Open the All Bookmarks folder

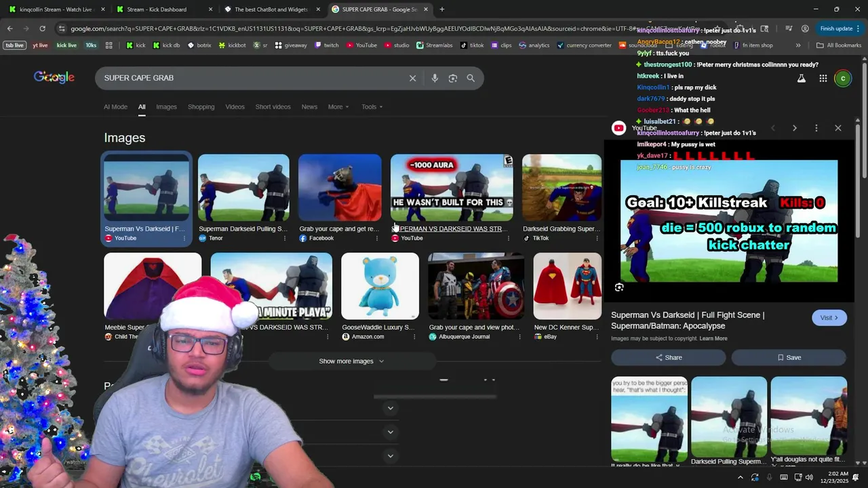pyautogui.click(x=839, y=45)
